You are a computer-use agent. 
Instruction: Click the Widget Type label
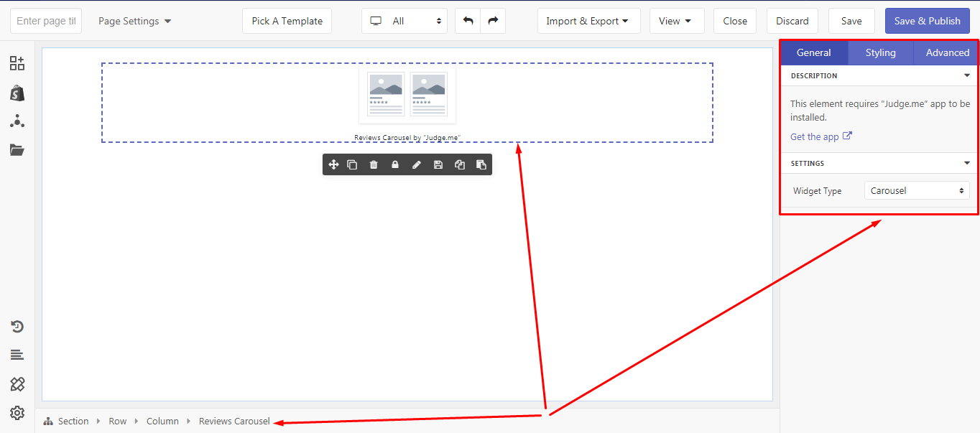[818, 191]
